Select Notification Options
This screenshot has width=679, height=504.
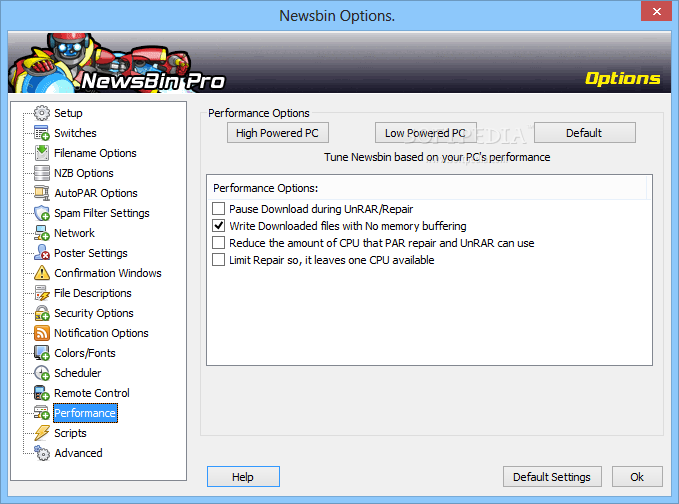click(x=101, y=333)
